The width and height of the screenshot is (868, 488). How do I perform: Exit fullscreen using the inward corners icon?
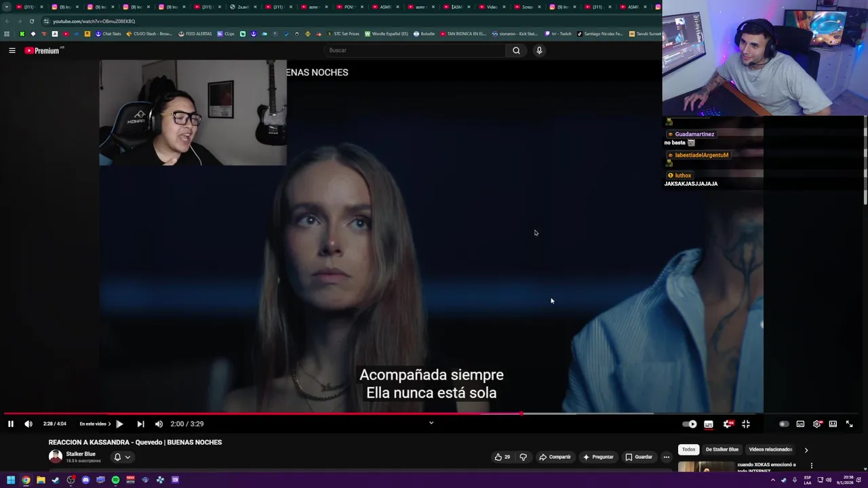[x=746, y=424]
